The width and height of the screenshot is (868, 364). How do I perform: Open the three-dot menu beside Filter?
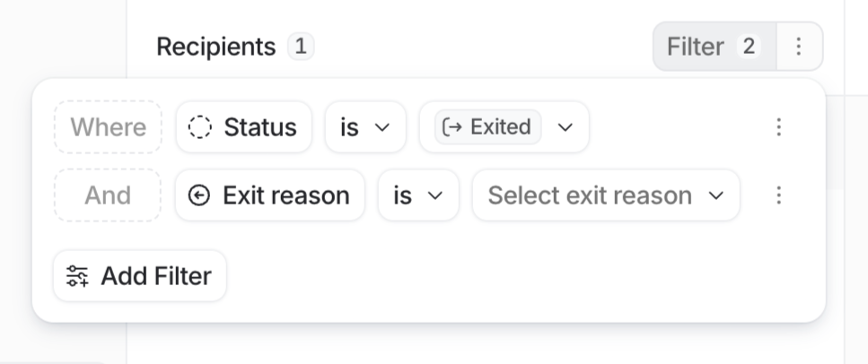(x=798, y=47)
